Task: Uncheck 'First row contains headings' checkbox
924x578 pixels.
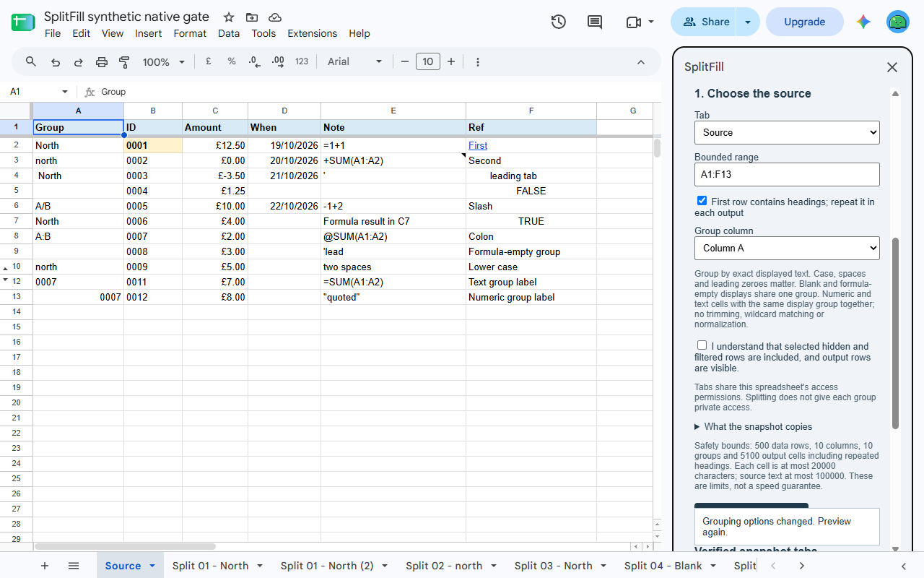Action: tap(702, 201)
